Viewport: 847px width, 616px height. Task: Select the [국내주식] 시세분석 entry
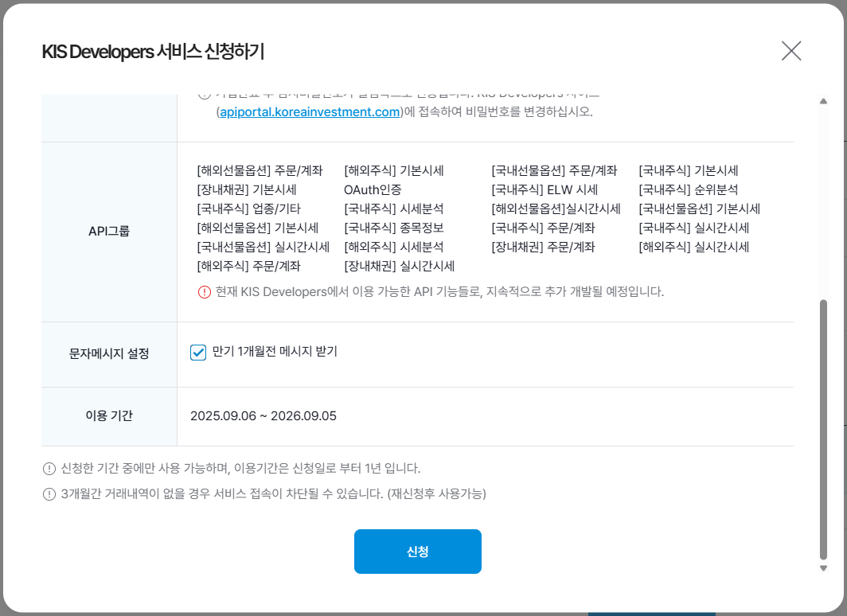tap(394, 209)
